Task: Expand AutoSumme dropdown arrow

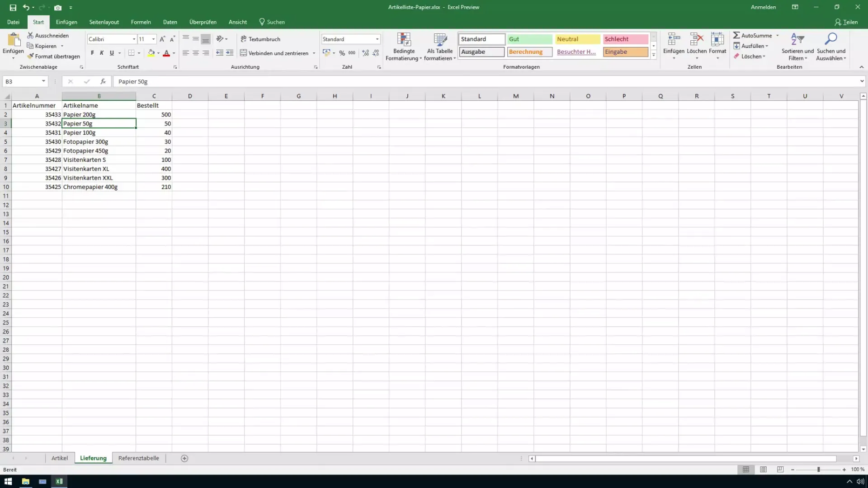Action: tap(778, 35)
